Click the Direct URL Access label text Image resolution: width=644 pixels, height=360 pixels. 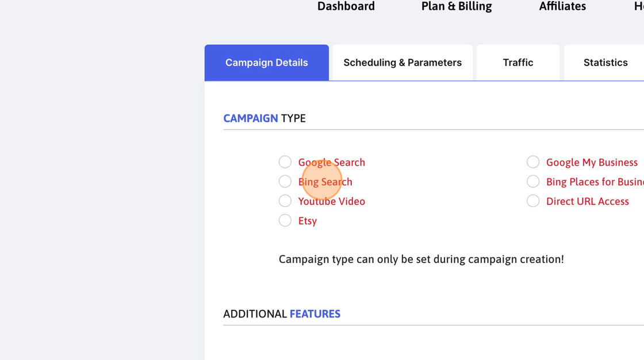coord(587,201)
